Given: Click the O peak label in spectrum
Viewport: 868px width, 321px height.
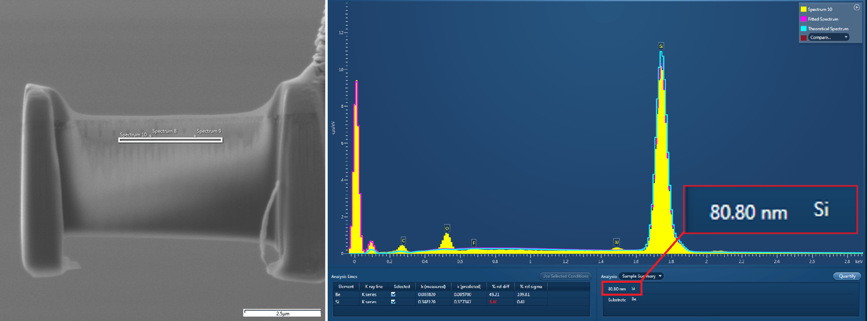Looking at the screenshot, I should click(447, 228).
